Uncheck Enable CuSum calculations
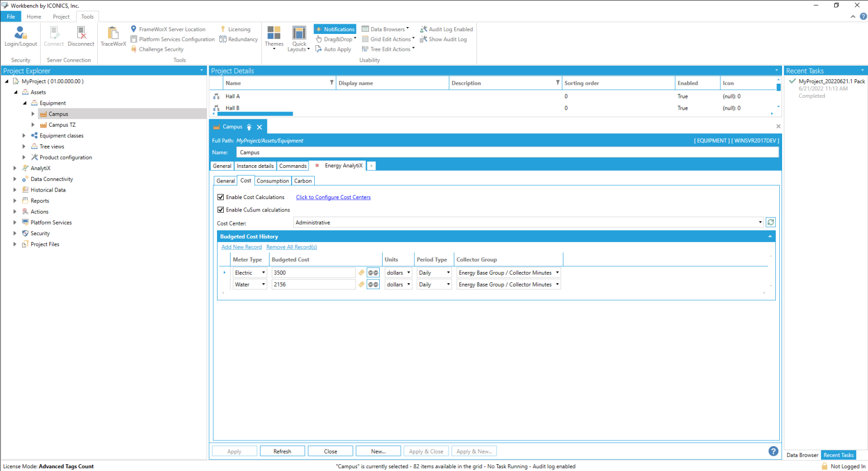This screenshot has height=471, width=868. coord(221,210)
